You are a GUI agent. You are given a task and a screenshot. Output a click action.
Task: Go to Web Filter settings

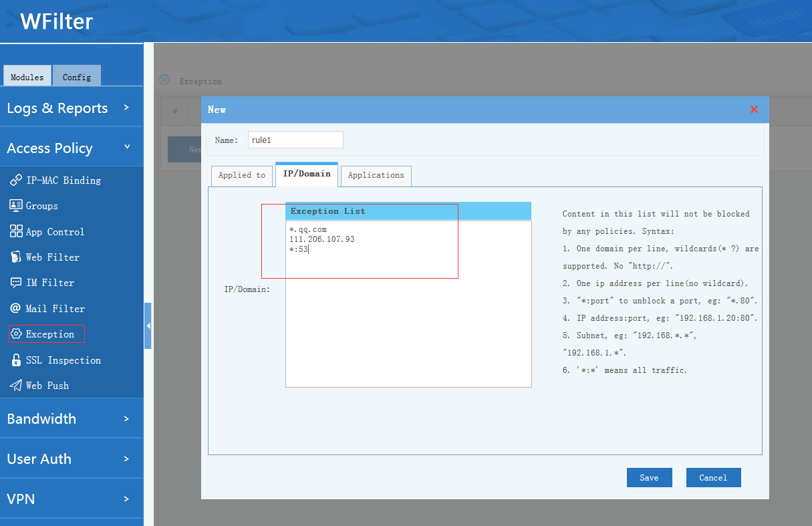click(53, 257)
